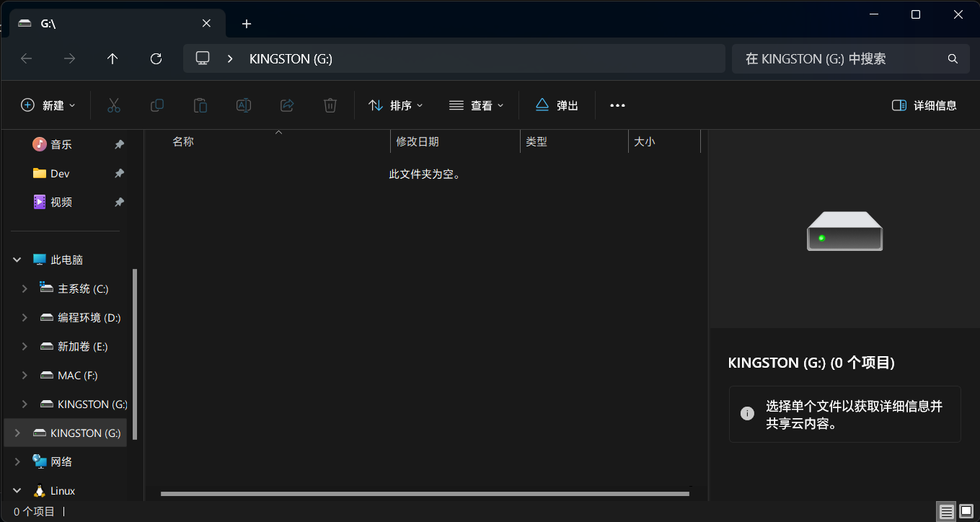Click the Share icon in toolbar

point(287,105)
